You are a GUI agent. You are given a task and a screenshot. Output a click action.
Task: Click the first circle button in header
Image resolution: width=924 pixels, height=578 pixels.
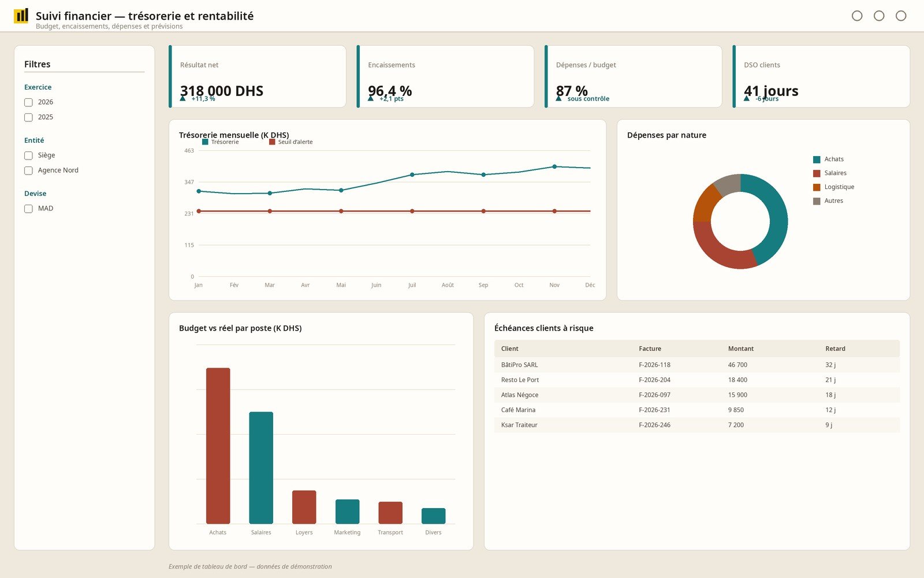pyautogui.click(x=857, y=16)
